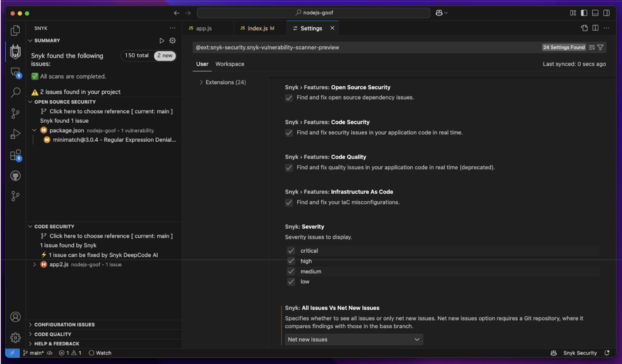Expand the CODE QUALITY section
This screenshot has height=364, width=622.
30,334
